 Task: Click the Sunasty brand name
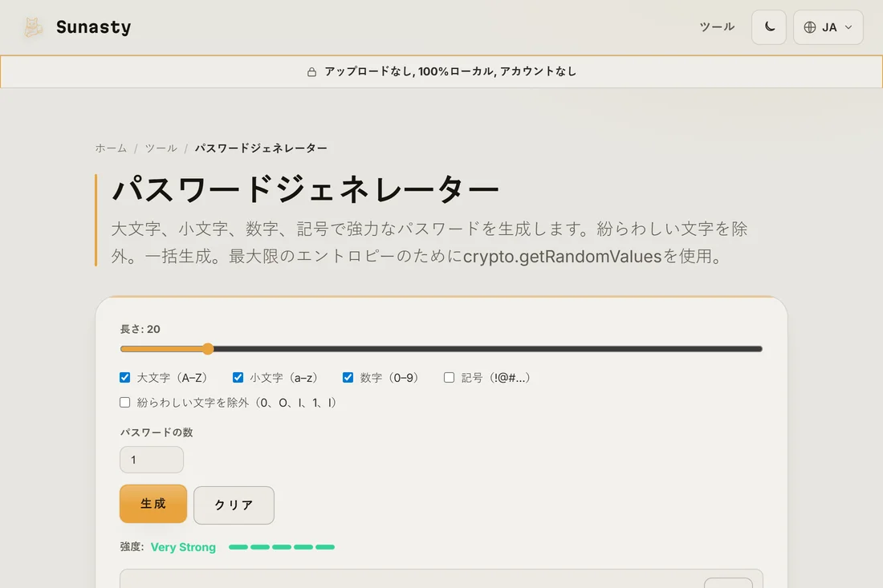(93, 27)
